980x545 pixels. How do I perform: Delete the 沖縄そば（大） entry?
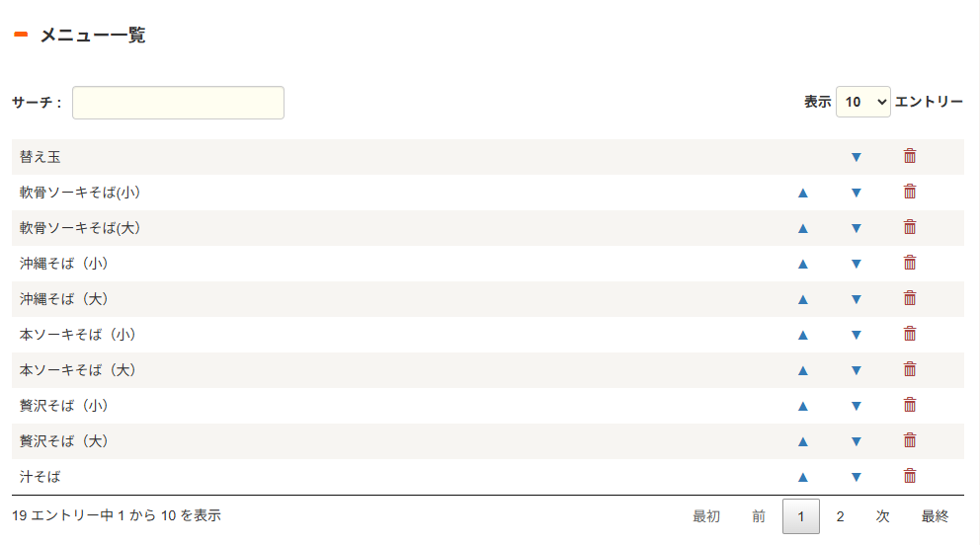pos(910,298)
